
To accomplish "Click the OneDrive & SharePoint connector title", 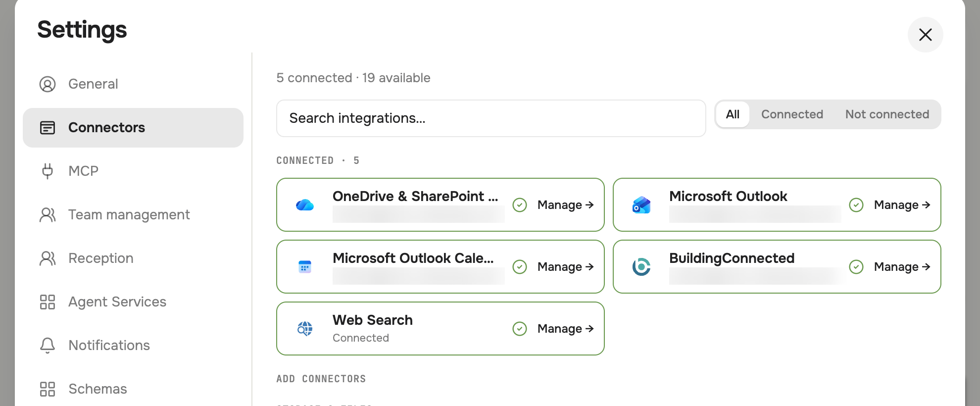I will 415,197.
